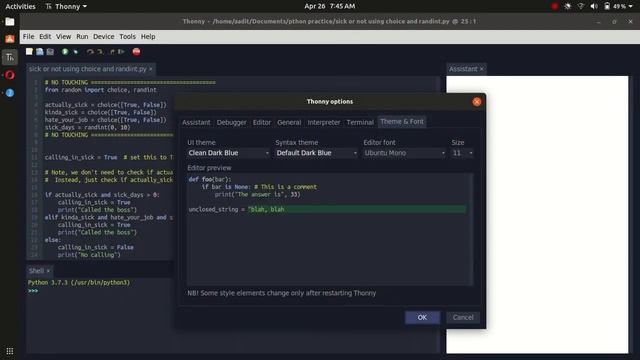Viewport: 640px width, 360px height.
Task: Open Ubuntu Software from the dock
Action: 10,39
